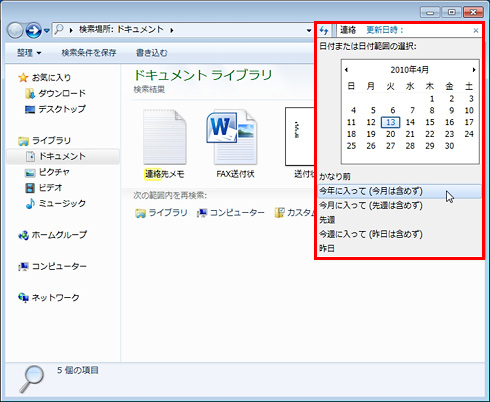Go to next month in calendar
This screenshot has height=402, width=490.
(474, 70)
